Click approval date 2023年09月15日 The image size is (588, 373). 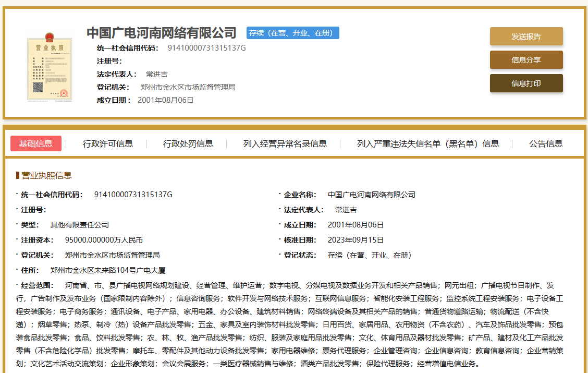click(356, 240)
